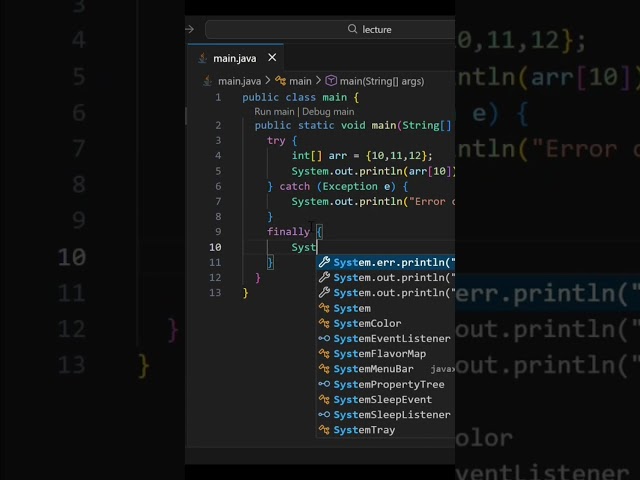The width and height of the screenshot is (640, 480).
Task: Click interface icon beside SystemPropertyTree
Action: (x=324, y=384)
